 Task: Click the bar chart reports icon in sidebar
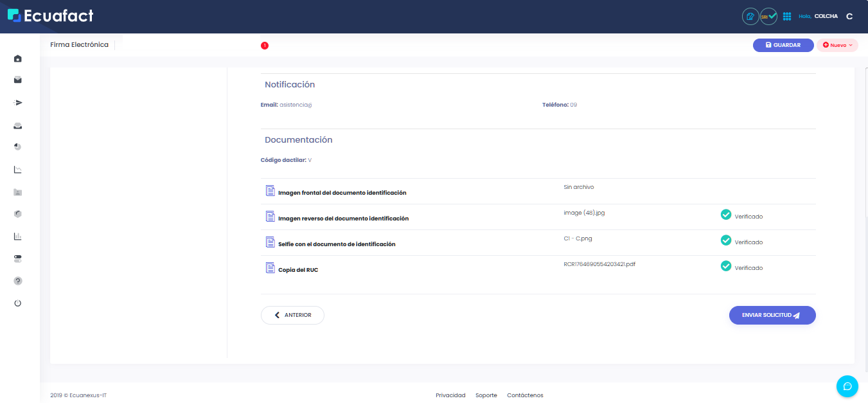18,237
